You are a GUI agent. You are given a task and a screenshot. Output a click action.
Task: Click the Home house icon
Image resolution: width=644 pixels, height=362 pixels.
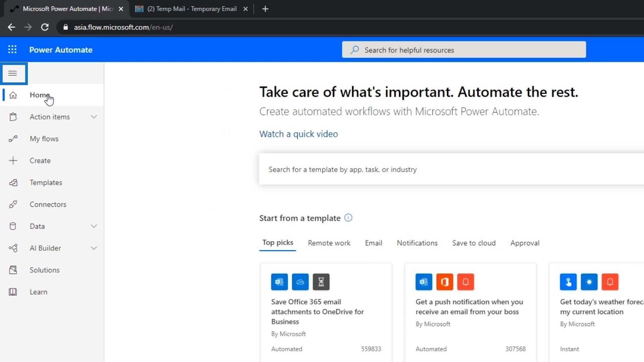click(x=13, y=95)
